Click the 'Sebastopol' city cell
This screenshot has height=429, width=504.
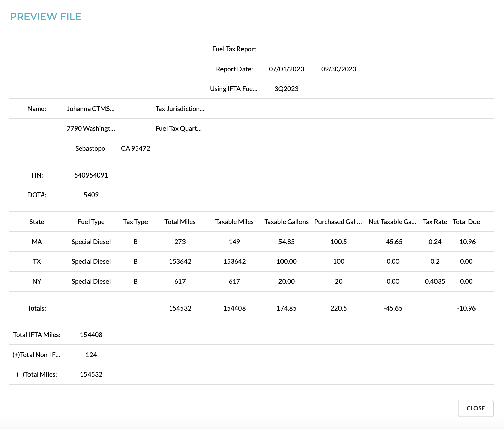(91, 148)
